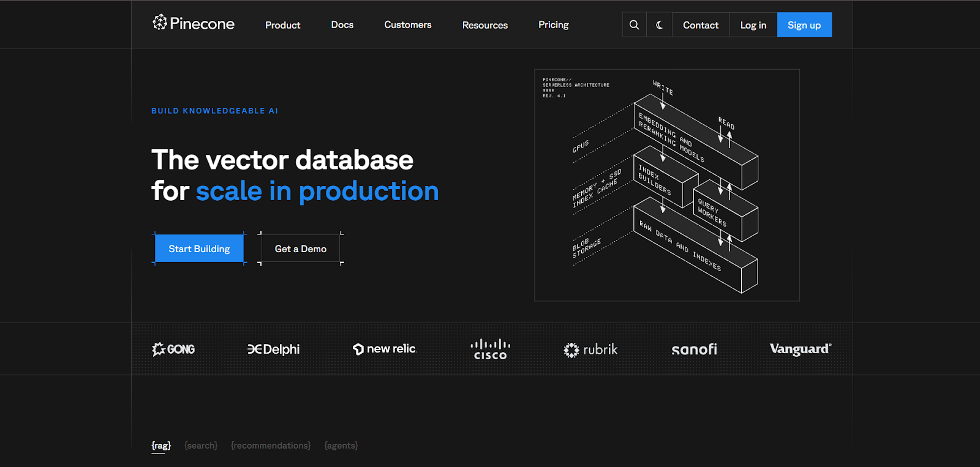The image size is (980, 467).
Task: Click the RAW DATA AND INDEXES block
Action: [695, 245]
